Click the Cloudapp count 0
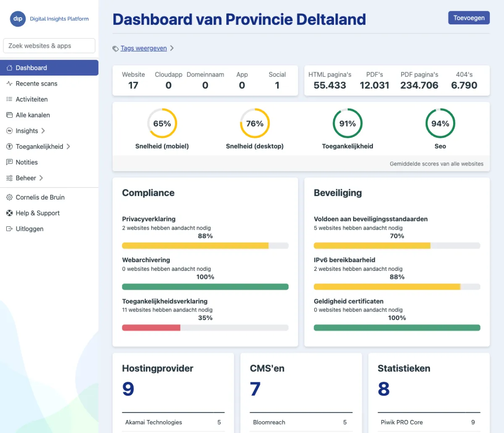Screen dimensions: 504x433 coord(168,85)
